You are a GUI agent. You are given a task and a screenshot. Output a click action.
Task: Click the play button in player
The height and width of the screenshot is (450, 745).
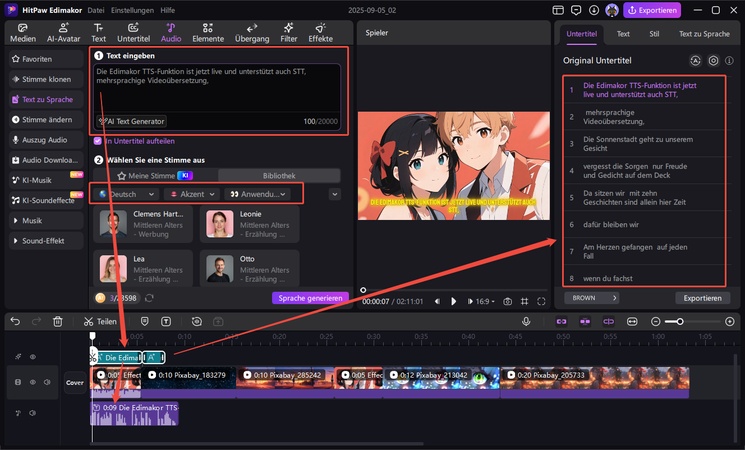(x=453, y=301)
